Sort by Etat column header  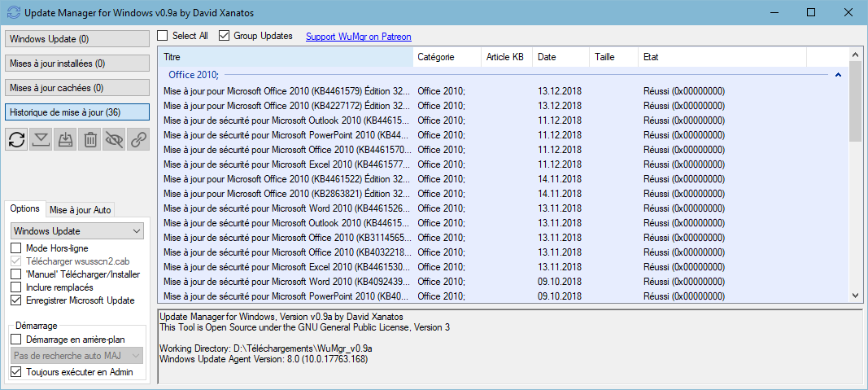point(722,57)
